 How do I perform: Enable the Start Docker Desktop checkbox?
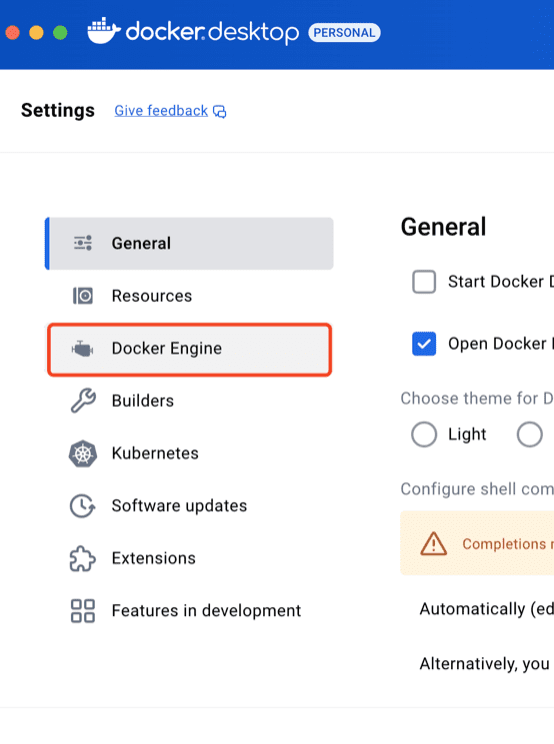click(x=424, y=282)
